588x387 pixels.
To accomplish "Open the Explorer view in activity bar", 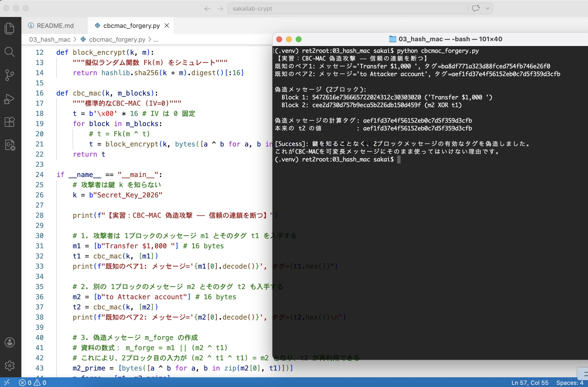I will (x=10, y=29).
